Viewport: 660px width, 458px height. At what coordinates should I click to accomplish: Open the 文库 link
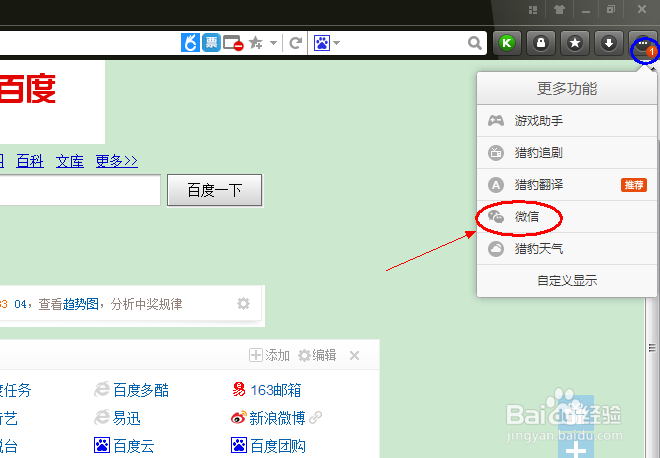pyautogui.click(x=70, y=161)
